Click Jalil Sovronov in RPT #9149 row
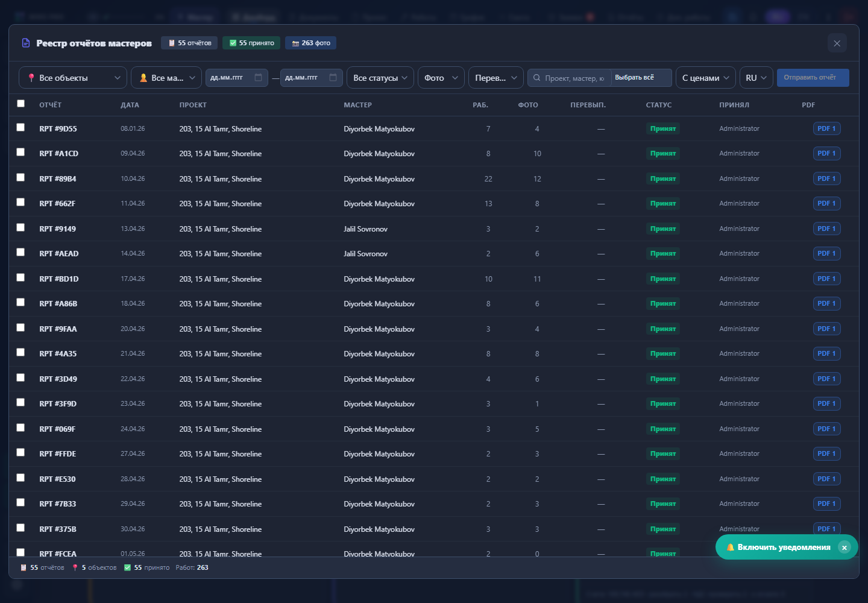 pos(365,229)
